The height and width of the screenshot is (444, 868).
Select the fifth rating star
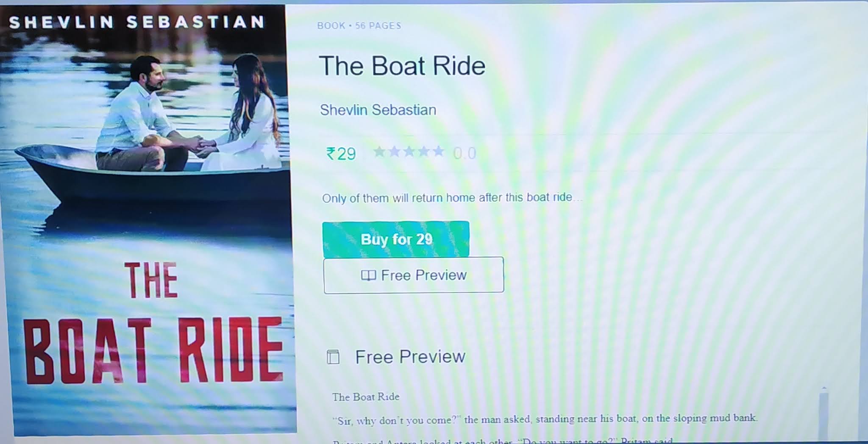click(x=438, y=151)
